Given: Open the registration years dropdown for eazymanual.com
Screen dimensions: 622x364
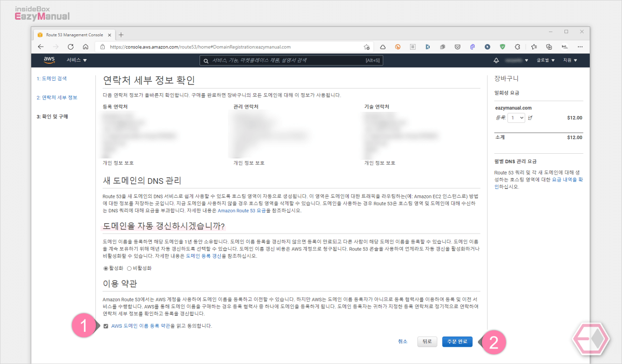Looking at the screenshot, I should click(x=516, y=118).
